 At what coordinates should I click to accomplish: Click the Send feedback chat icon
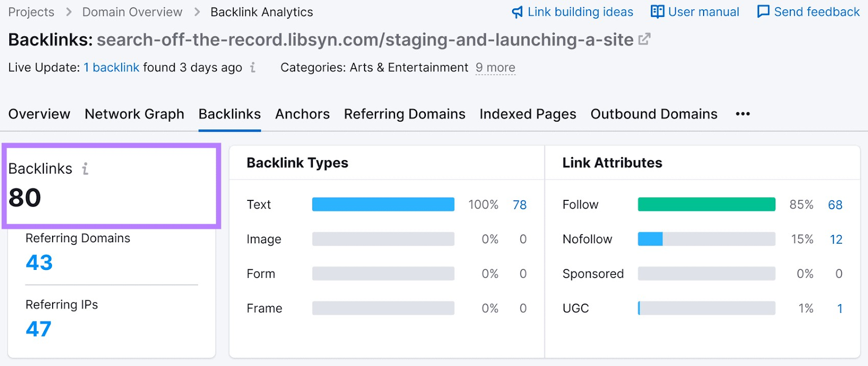pos(763,12)
